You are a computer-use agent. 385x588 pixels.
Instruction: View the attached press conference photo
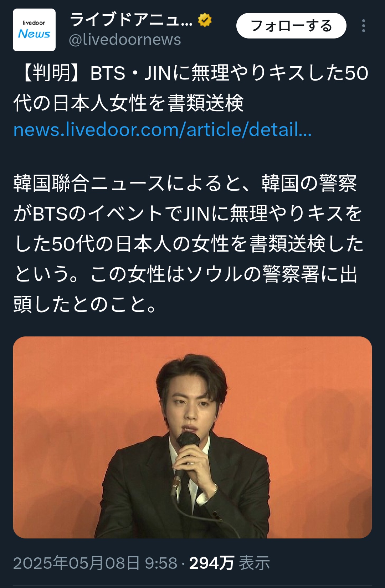(x=192, y=437)
